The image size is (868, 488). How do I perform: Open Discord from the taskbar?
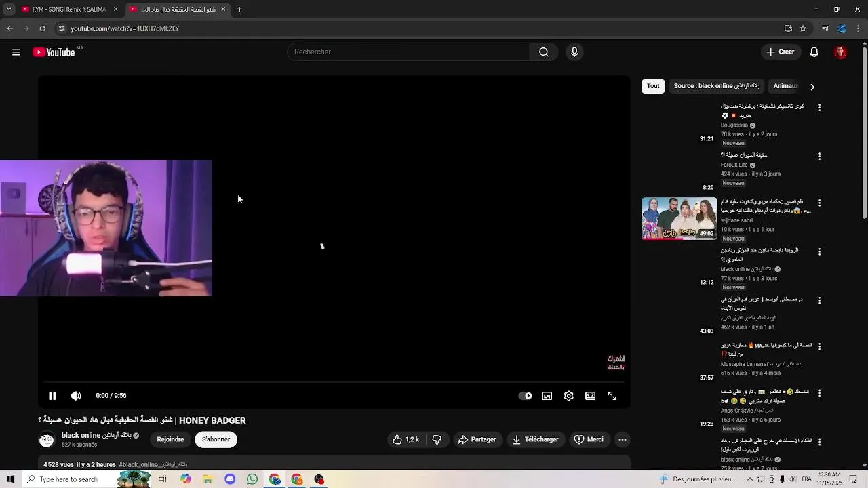coord(230,479)
